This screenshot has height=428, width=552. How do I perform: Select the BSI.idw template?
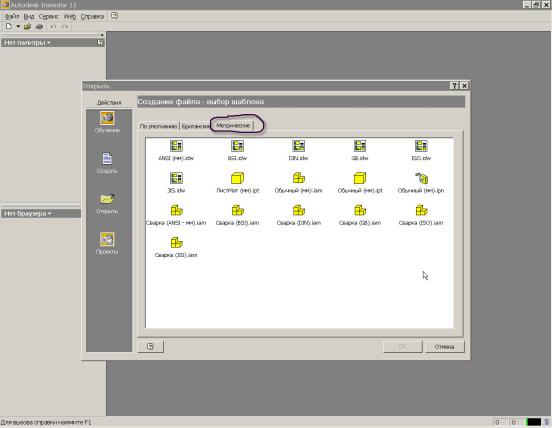point(237,150)
